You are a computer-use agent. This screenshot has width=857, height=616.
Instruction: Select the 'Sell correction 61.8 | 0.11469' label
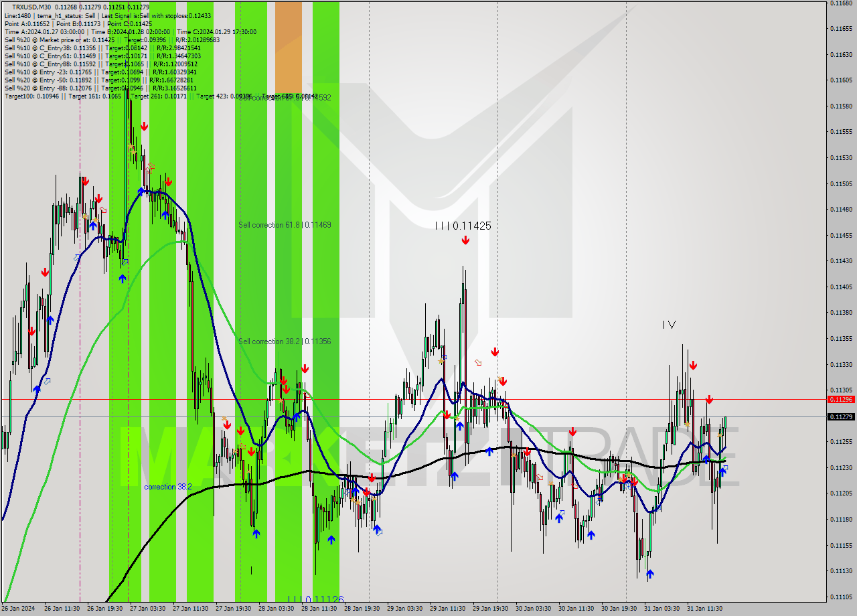pos(285,225)
